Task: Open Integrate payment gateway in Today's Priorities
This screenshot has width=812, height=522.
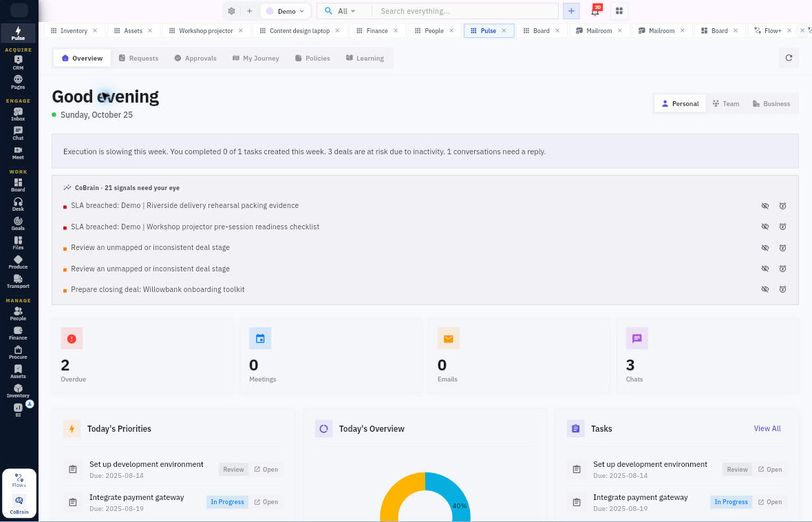Action: pos(266,502)
